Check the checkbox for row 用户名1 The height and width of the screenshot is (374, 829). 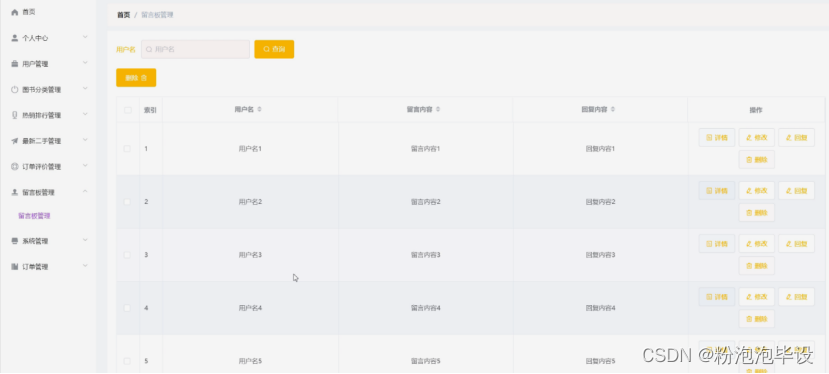pyautogui.click(x=127, y=149)
